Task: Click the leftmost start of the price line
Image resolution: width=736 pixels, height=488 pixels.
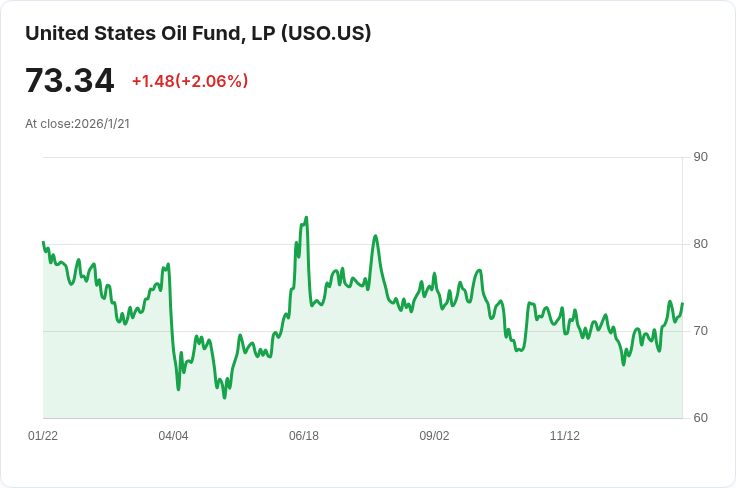Action: [43, 242]
